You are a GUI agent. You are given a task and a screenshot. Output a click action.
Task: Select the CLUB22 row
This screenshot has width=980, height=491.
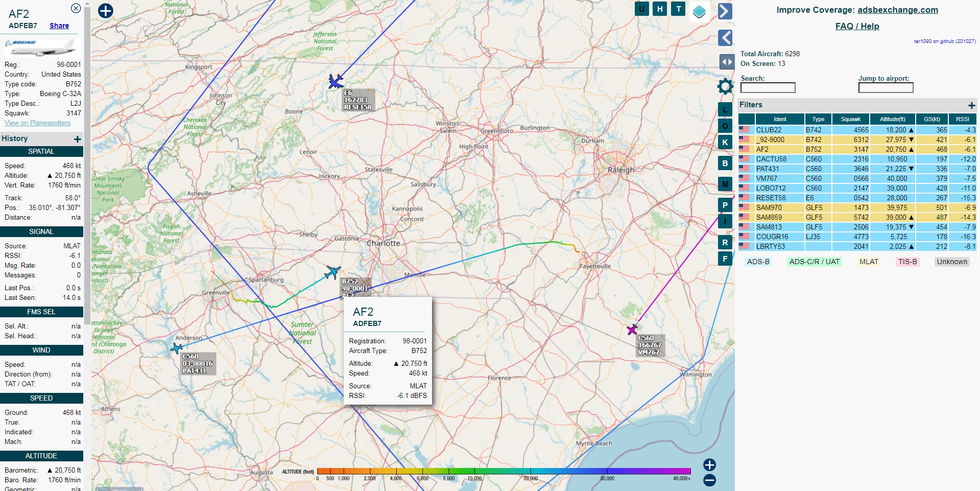point(857,130)
